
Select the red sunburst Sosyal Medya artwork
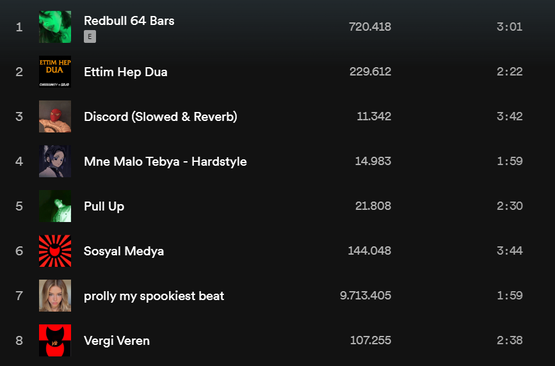tap(55, 251)
